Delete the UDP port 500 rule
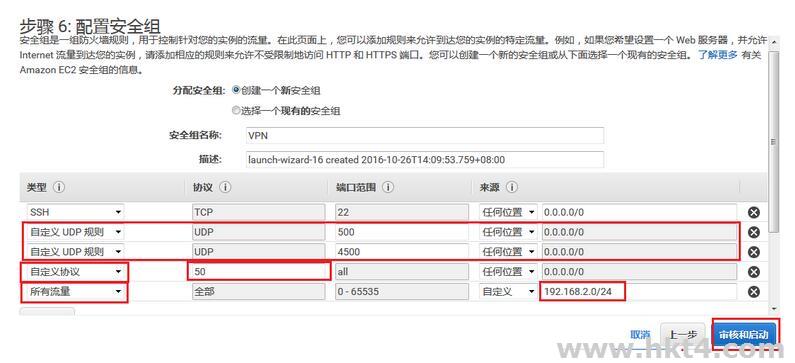The image size is (795, 363). coord(754,232)
